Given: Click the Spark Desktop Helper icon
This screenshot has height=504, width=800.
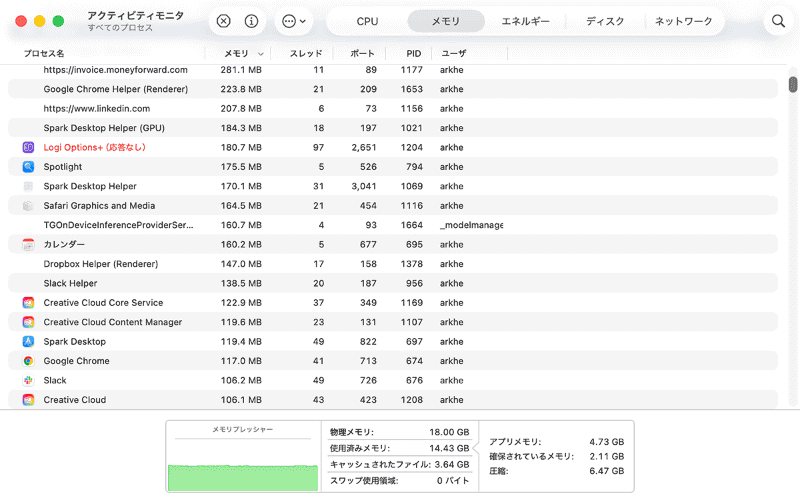Looking at the screenshot, I should tap(28, 186).
